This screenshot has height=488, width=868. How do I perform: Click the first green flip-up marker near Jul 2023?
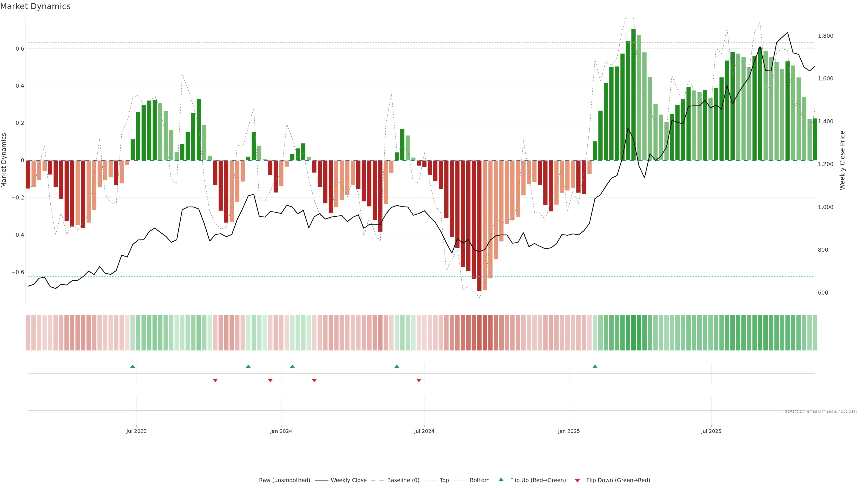click(x=132, y=366)
